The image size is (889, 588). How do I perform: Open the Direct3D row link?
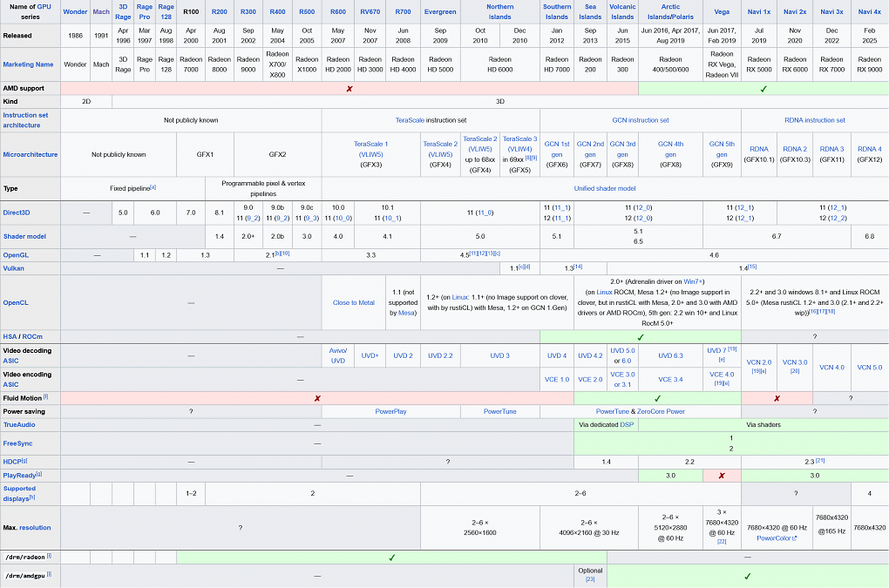coord(17,213)
